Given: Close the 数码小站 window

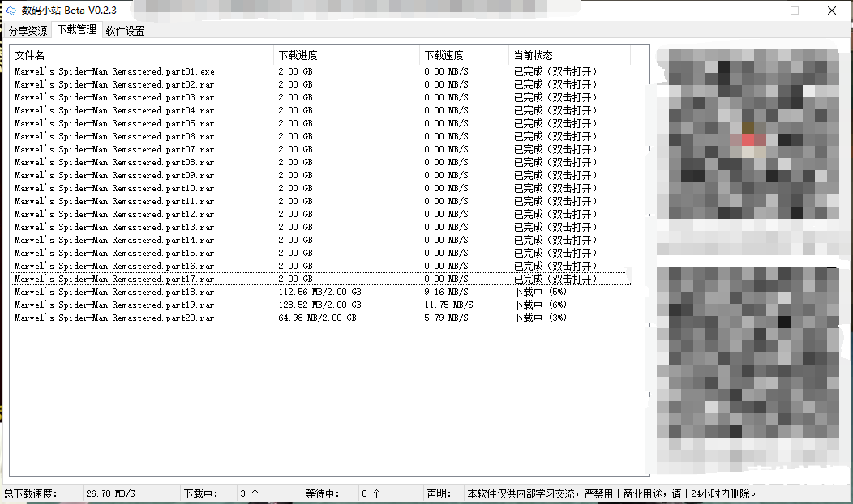Looking at the screenshot, I should [x=832, y=11].
